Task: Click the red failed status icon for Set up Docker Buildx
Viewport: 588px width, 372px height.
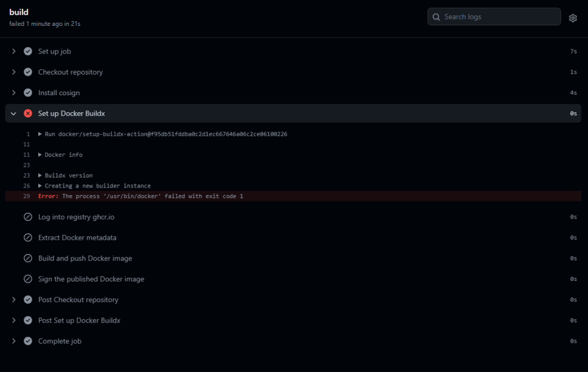Action: tap(28, 113)
